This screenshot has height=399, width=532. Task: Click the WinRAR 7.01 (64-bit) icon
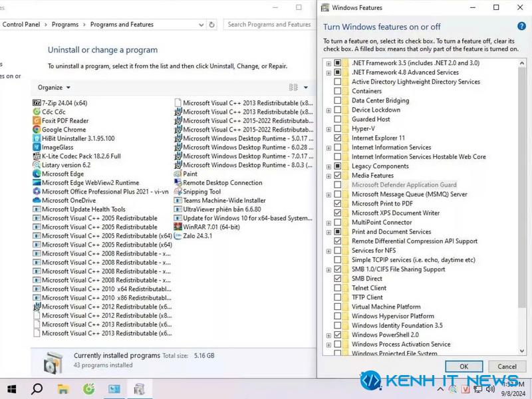(178, 227)
